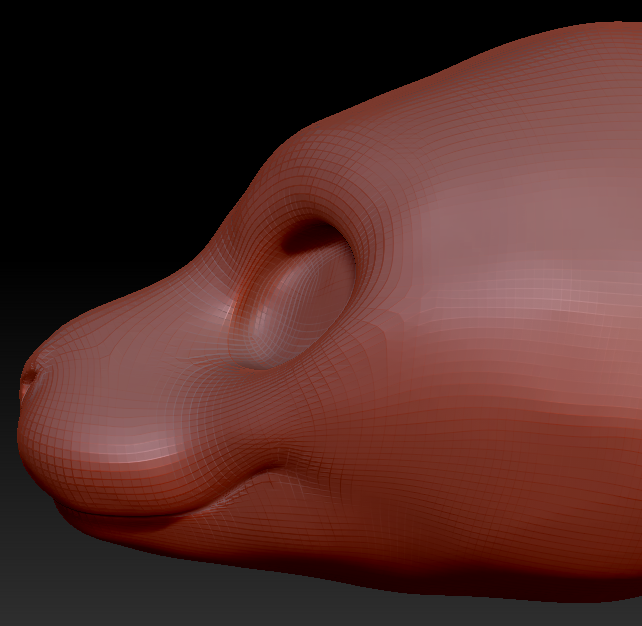
Task: Click the nostril on the snout tip
Action: (x=29, y=377)
